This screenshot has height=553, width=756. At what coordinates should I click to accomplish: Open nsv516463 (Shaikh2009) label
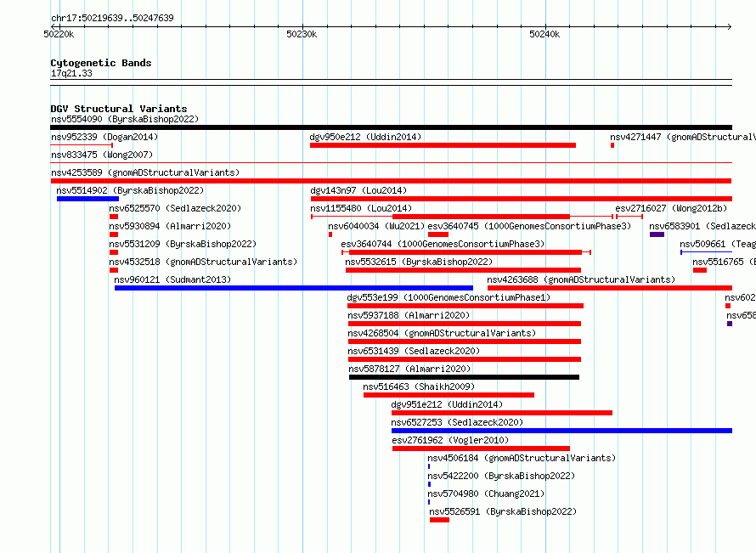point(419,387)
